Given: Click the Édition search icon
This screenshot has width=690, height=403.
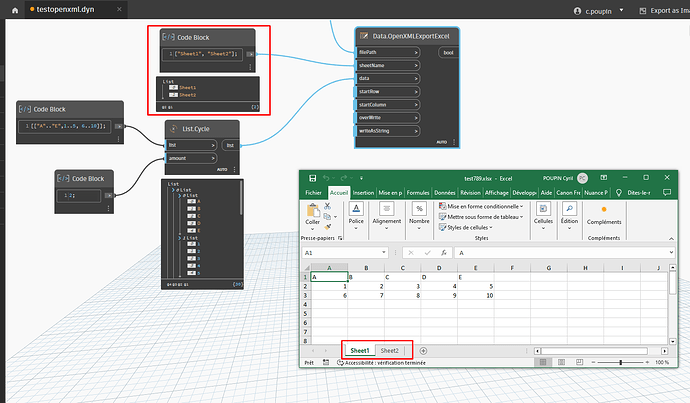Looking at the screenshot, I should 569,210.
